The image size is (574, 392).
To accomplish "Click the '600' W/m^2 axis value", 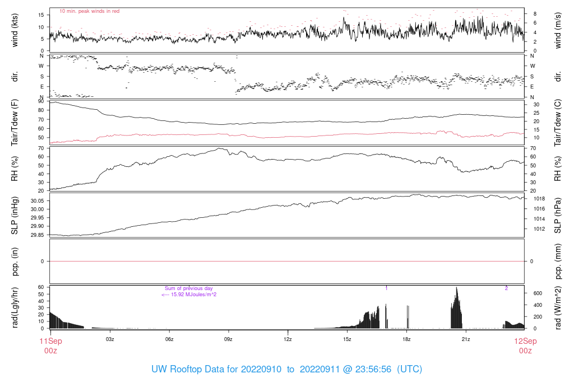I will coord(538,293).
